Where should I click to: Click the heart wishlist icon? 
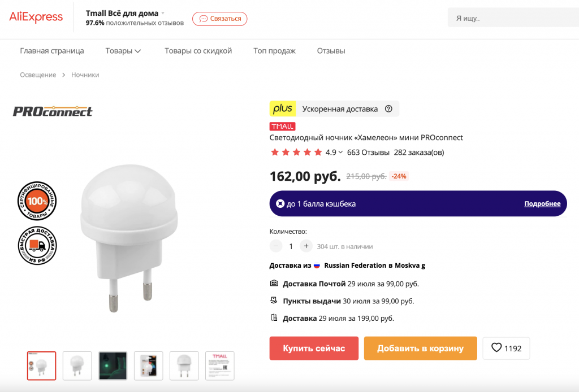point(496,348)
